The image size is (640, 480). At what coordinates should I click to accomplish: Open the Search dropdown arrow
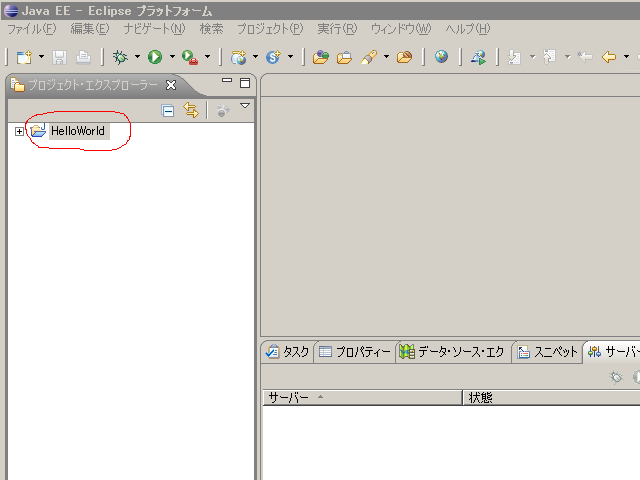point(386,57)
